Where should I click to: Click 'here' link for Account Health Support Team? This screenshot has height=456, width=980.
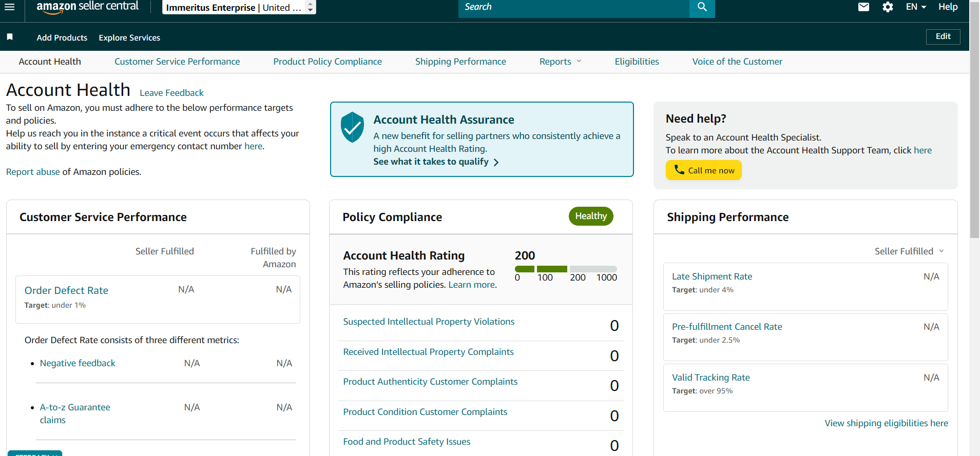point(923,150)
